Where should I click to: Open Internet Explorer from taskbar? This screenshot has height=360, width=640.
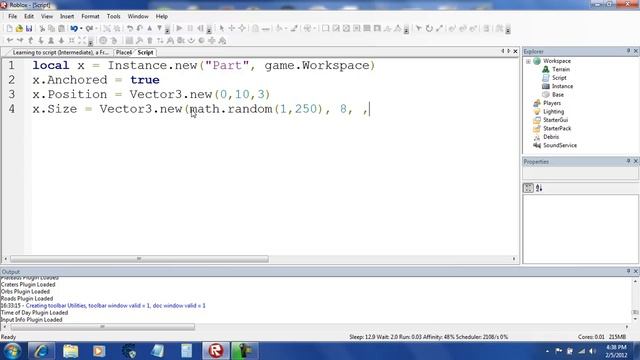point(41,351)
